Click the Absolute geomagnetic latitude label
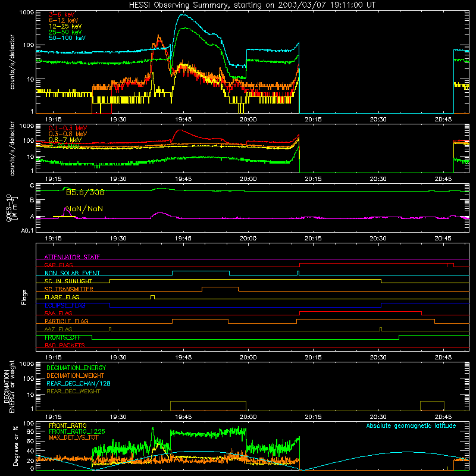This screenshot has width=476, height=476. pyautogui.click(x=411, y=425)
